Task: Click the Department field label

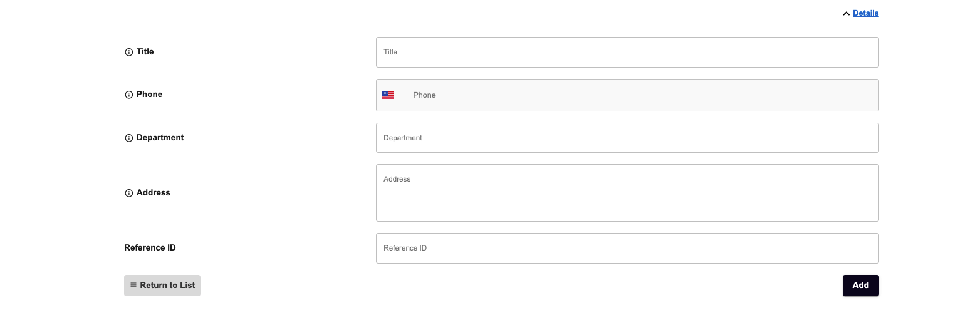Action: pos(160,138)
